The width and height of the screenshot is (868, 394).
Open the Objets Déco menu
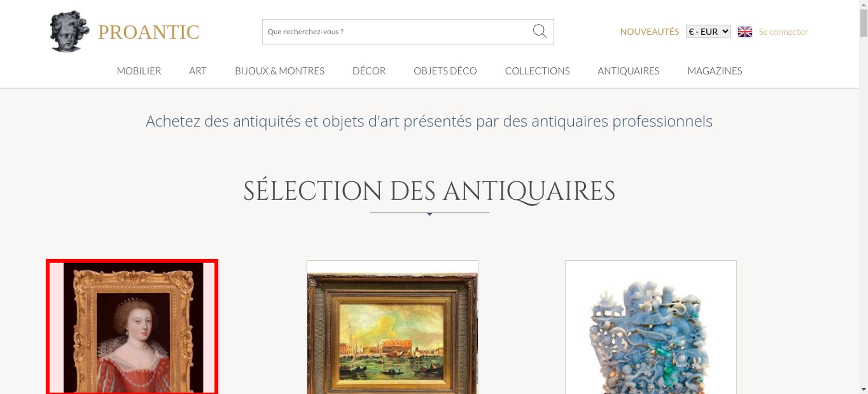pyautogui.click(x=445, y=71)
